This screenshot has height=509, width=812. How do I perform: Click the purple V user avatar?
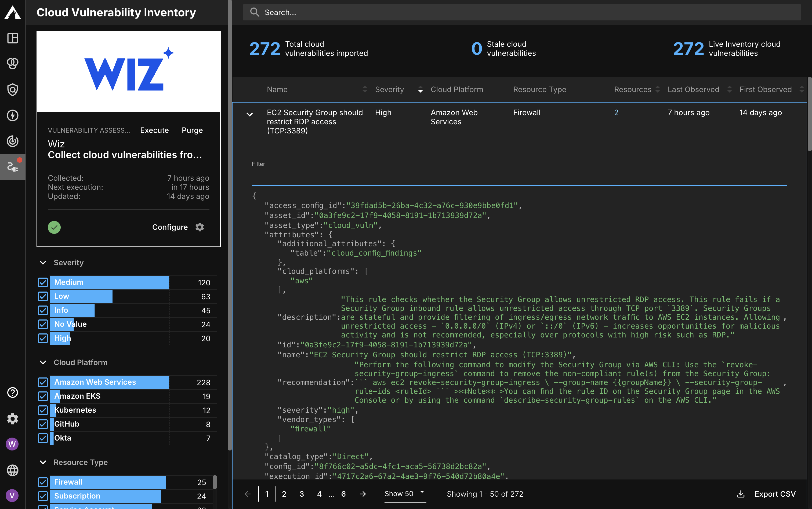12,496
